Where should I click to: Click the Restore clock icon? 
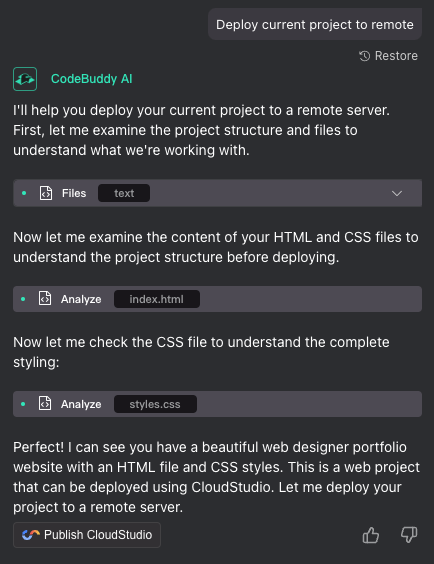(x=365, y=56)
